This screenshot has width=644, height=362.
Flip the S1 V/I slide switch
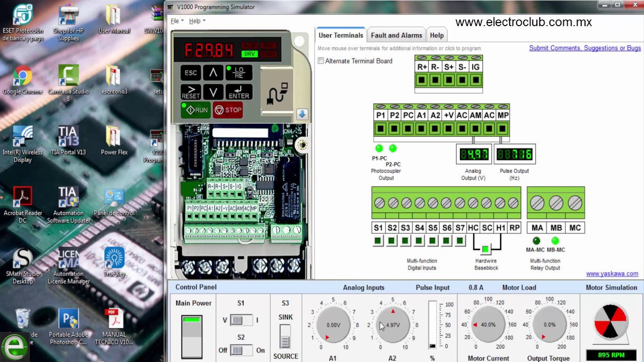click(242, 320)
